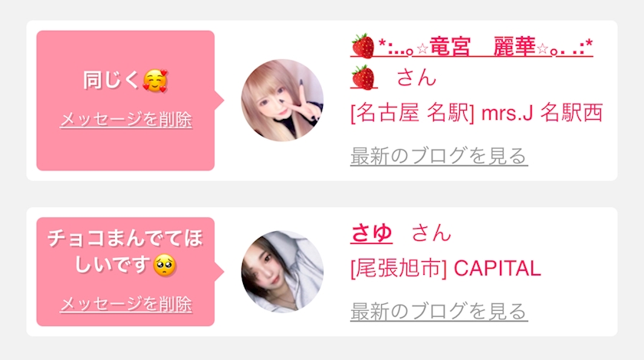Click the さん honorific next to strawberry
The height and width of the screenshot is (360, 644).
[x=416, y=78]
